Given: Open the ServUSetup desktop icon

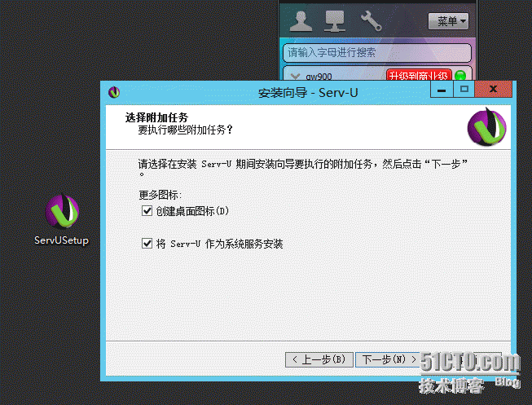Looking at the screenshot, I should pos(62,219).
